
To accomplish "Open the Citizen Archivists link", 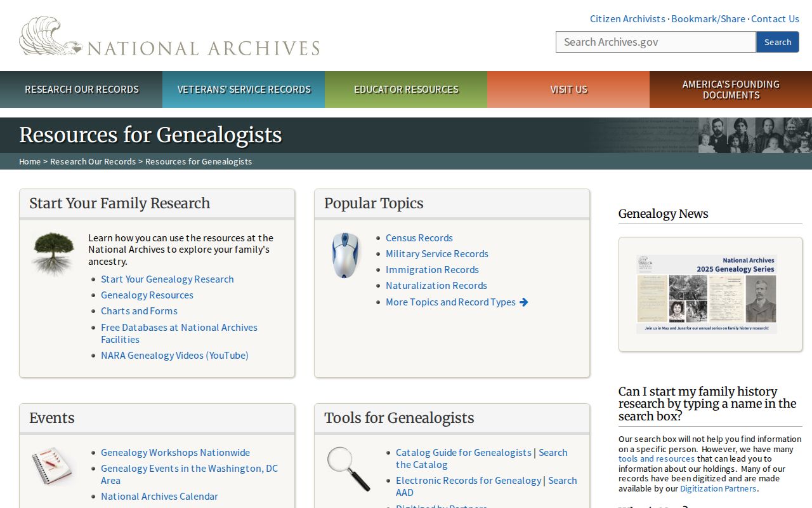I will (x=627, y=18).
